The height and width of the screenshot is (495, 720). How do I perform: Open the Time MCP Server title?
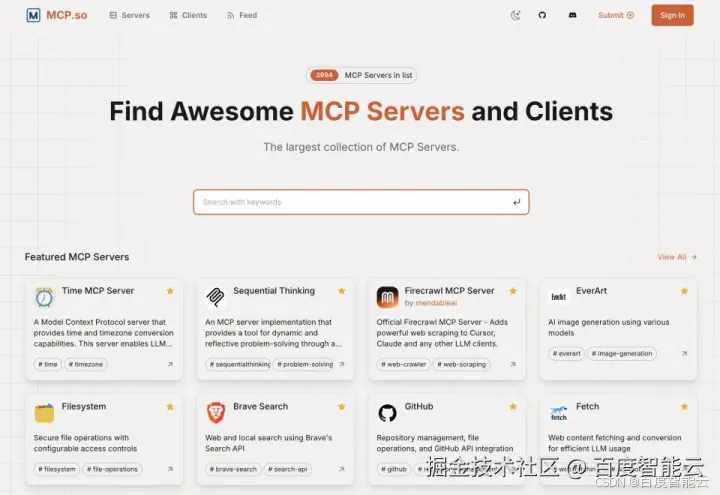pyautogui.click(x=98, y=291)
